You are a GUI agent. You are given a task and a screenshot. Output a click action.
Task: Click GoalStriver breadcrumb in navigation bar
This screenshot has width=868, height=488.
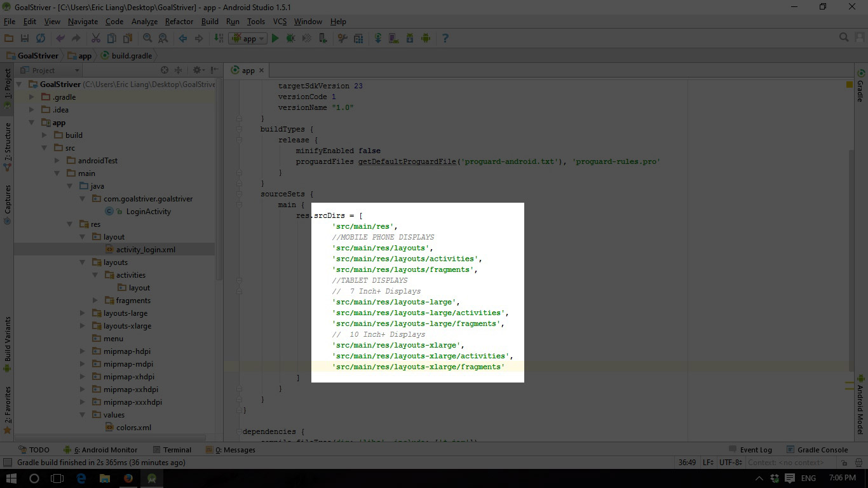click(x=33, y=56)
